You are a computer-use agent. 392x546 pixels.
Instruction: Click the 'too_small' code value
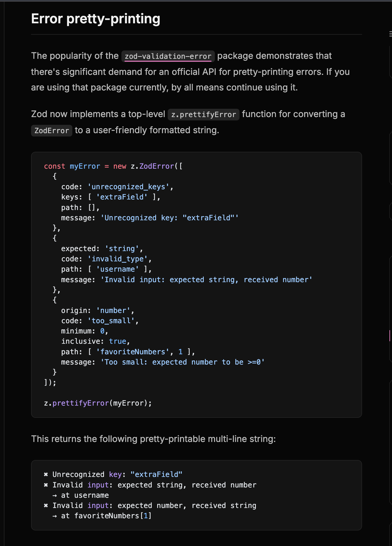(111, 321)
